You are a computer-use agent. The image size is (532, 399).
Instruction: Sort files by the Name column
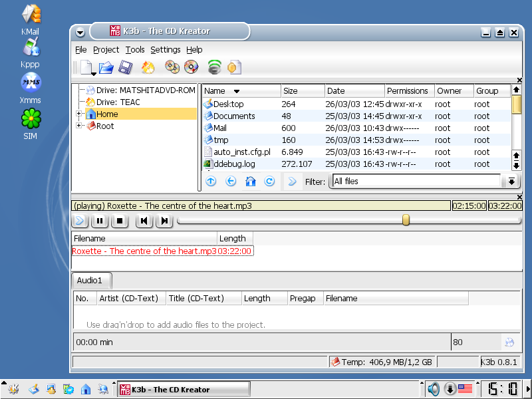(x=241, y=90)
